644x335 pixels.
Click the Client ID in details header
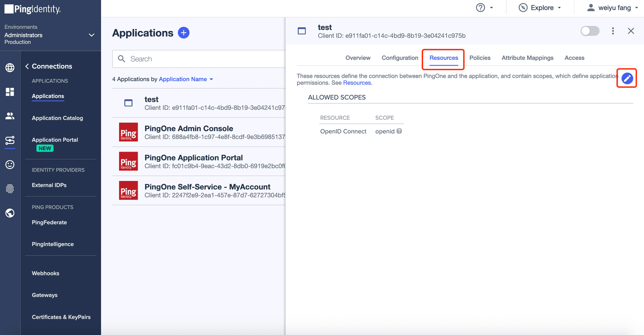point(392,36)
